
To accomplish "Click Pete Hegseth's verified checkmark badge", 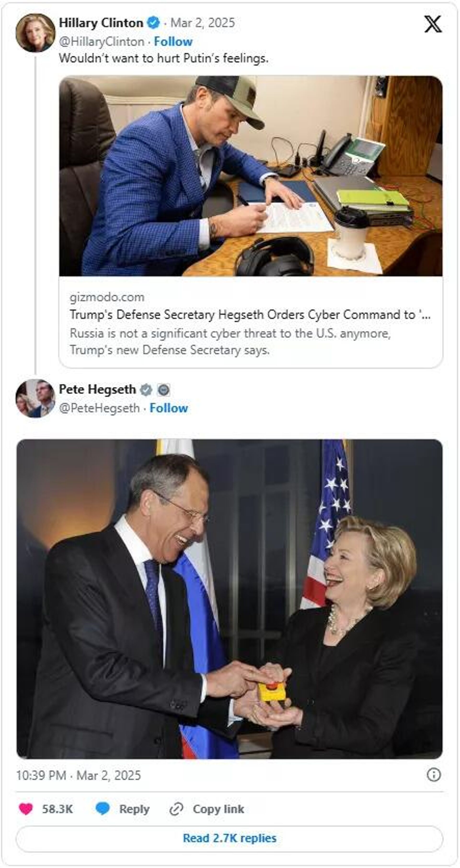I will click(x=146, y=390).
